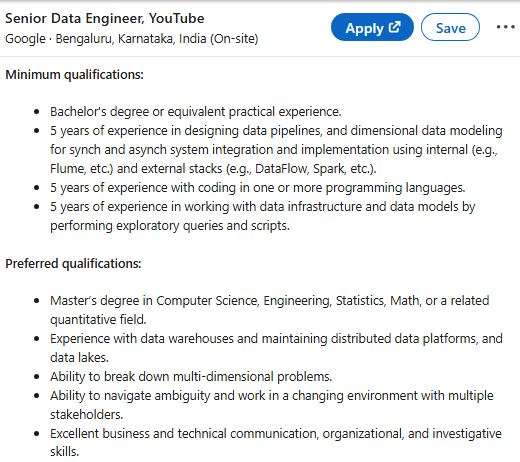Click the external link icon inside Apply
Screen dimensions: 520x462
[394, 27]
